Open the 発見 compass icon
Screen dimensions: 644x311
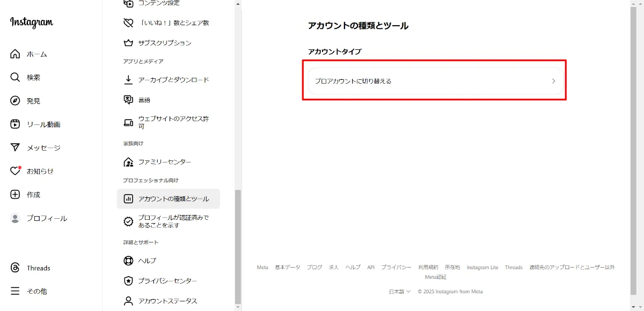click(x=15, y=101)
